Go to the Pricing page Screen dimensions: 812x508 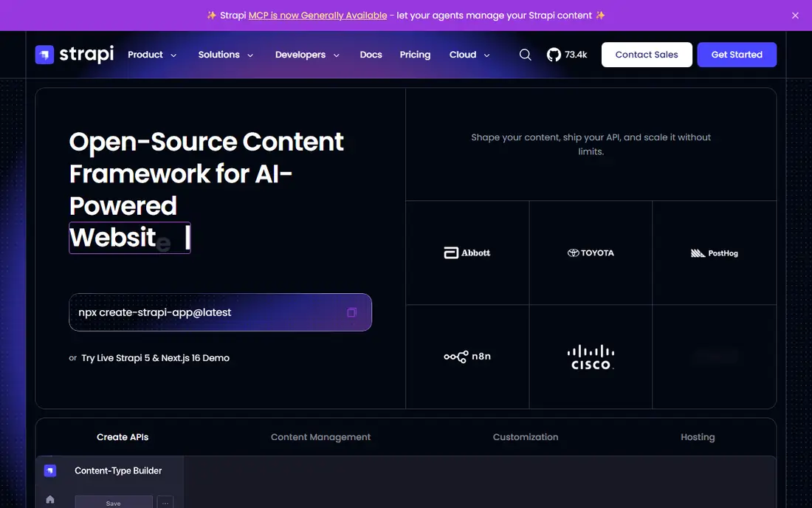[x=415, y=55]
